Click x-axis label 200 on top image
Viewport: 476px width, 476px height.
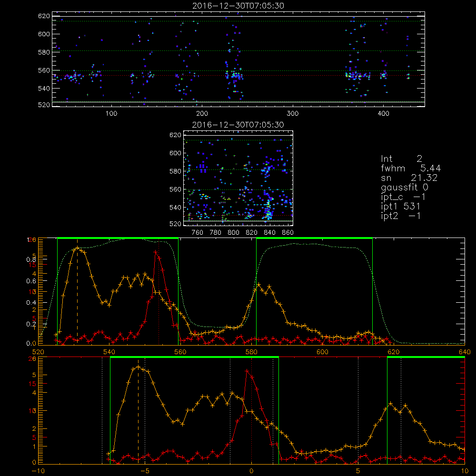click(x=202, y=114)
